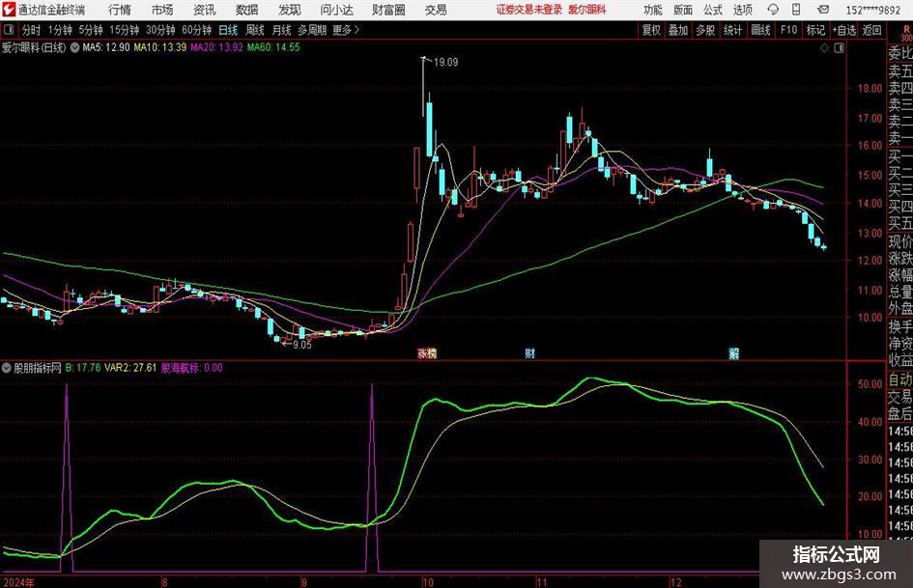Click the 返回 back button
The height and width of the screenshot is (588, 913).
coord(871,30)
